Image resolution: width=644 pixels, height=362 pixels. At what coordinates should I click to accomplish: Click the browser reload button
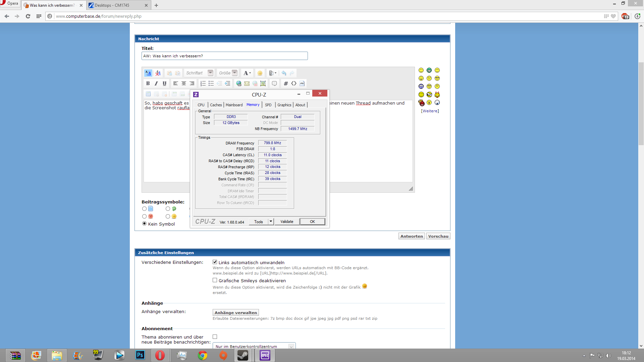pyautogui.click(x=28, y=16)
